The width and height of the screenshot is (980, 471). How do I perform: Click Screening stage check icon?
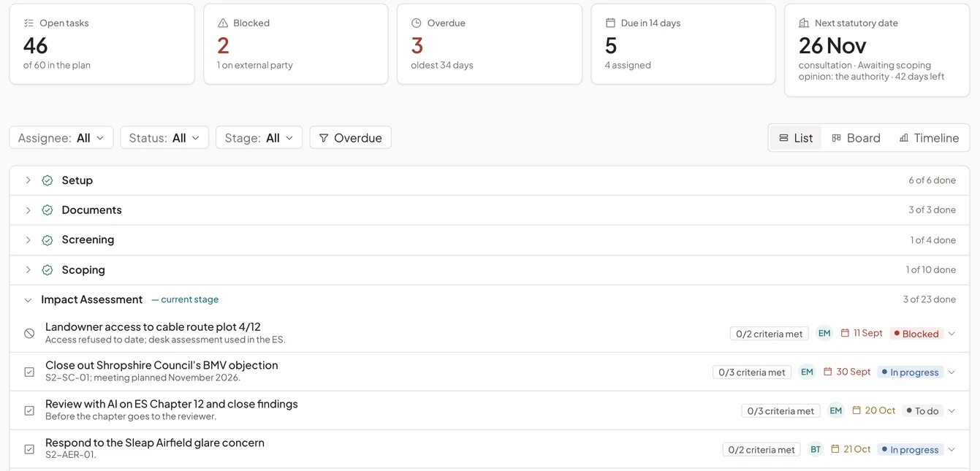[x=48, y=240]
